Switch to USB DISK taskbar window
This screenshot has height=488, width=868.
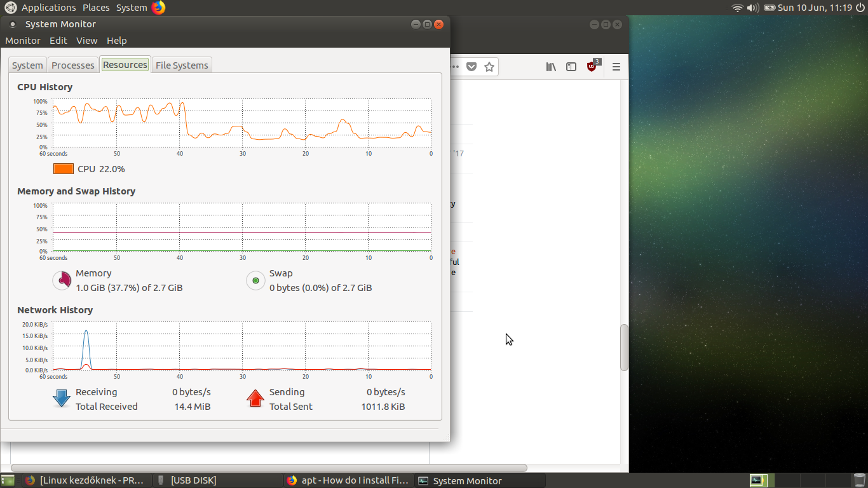click(x=216, y=480)
